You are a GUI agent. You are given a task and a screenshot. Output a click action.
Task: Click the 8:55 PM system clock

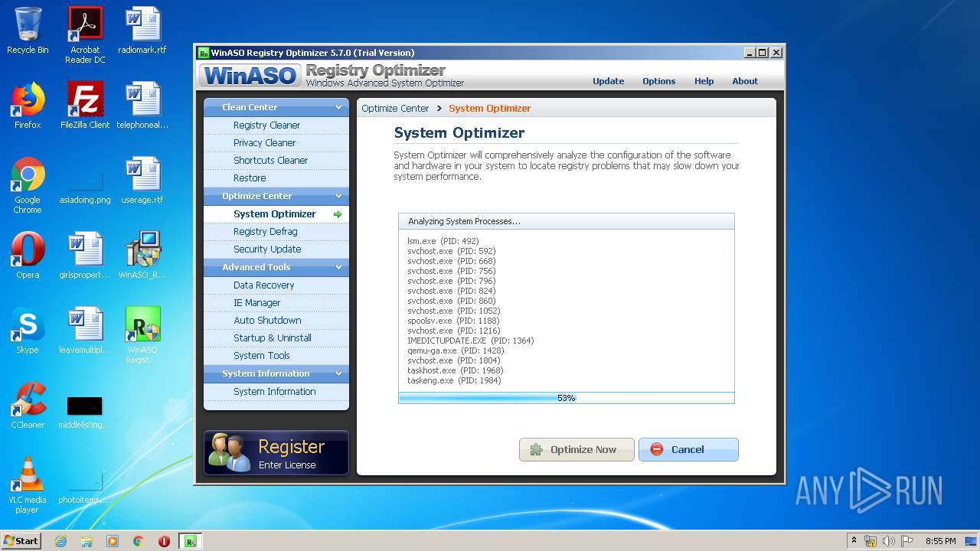coord(941,541)
